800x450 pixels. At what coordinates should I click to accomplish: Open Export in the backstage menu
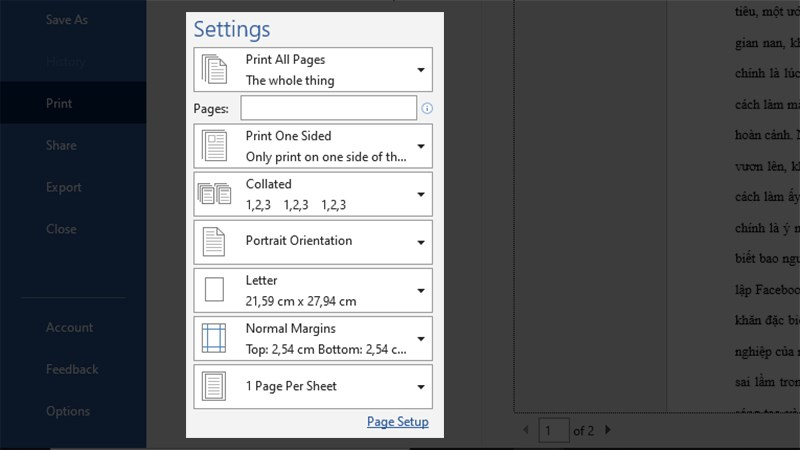[63, 187]
